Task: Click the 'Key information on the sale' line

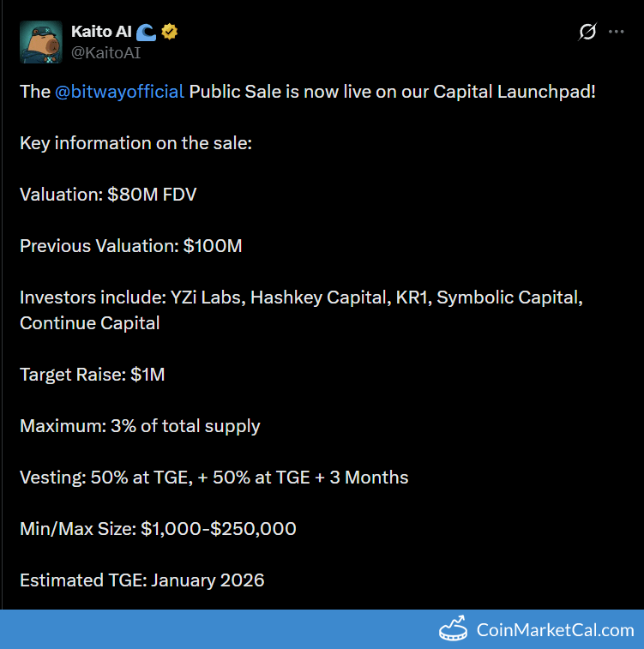Action: click(135, 143)
